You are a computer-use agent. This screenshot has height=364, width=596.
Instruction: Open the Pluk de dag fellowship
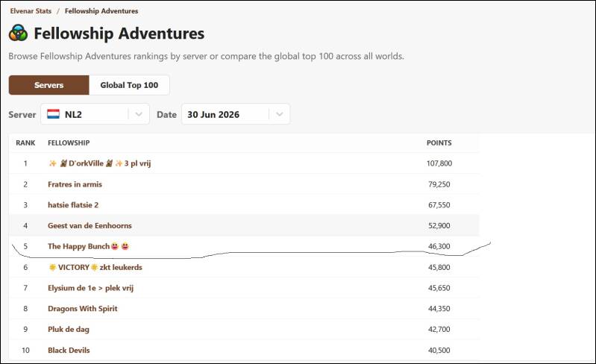[x=69, y=330]
